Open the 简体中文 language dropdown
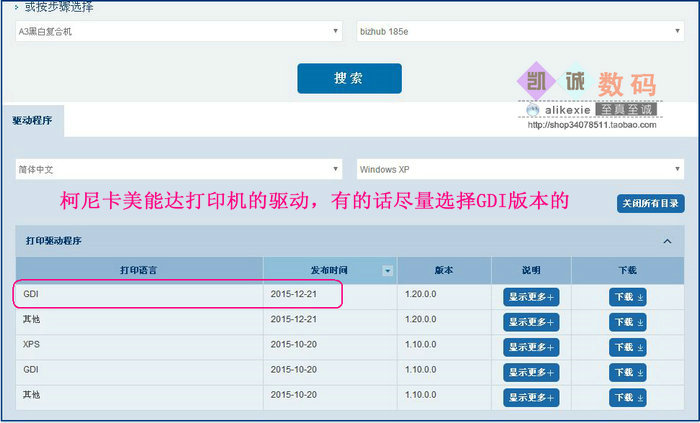700x423 pixels. [179, 170]
